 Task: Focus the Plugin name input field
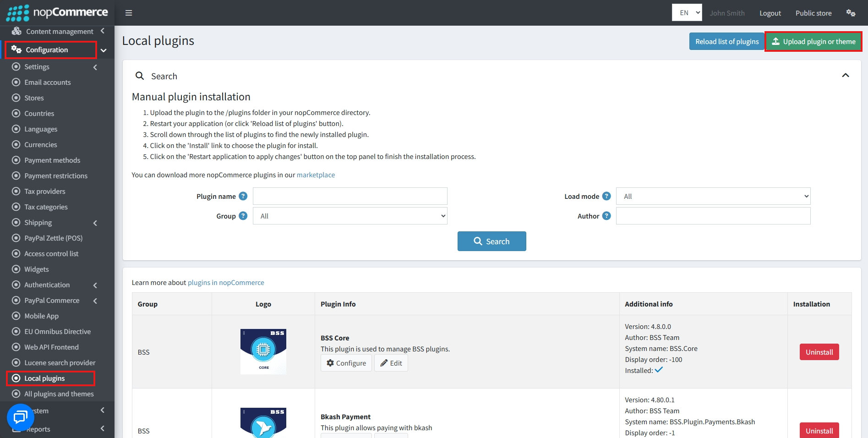(350, 196)
